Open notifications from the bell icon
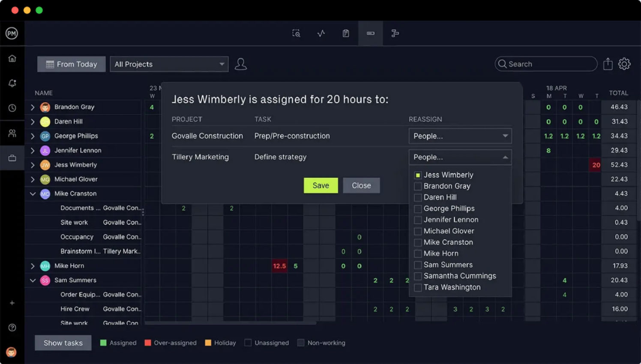Viewport: 641px width, 364px height. click(12, 83)
